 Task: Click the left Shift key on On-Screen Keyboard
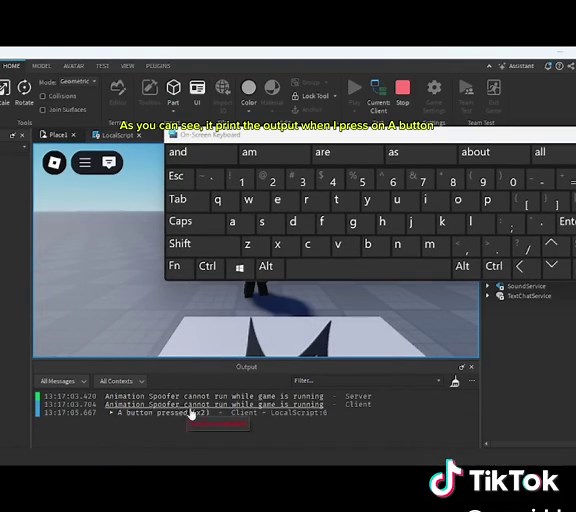click(x=203, y=245)
